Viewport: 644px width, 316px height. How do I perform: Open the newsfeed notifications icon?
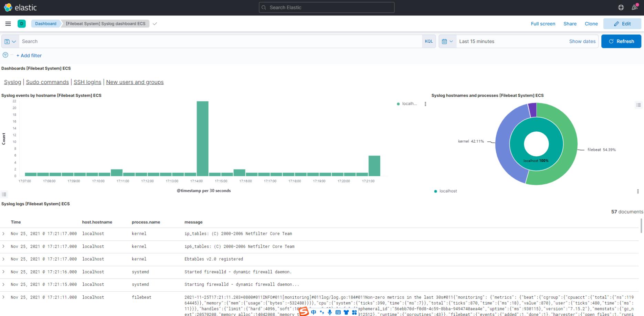pyautogui.click(x=635, y=7)
